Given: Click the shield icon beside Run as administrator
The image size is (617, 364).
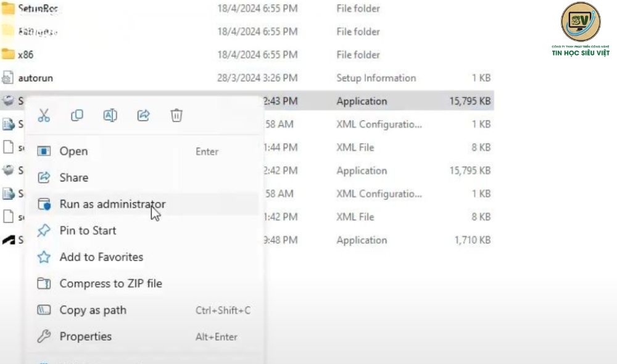Looking at the screenshot, I should (44, 204).
